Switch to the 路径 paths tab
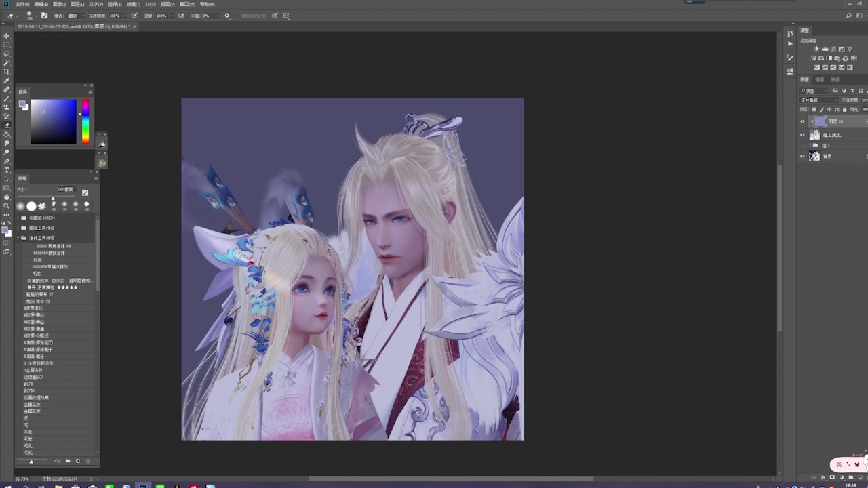 [x=835, y=79]
